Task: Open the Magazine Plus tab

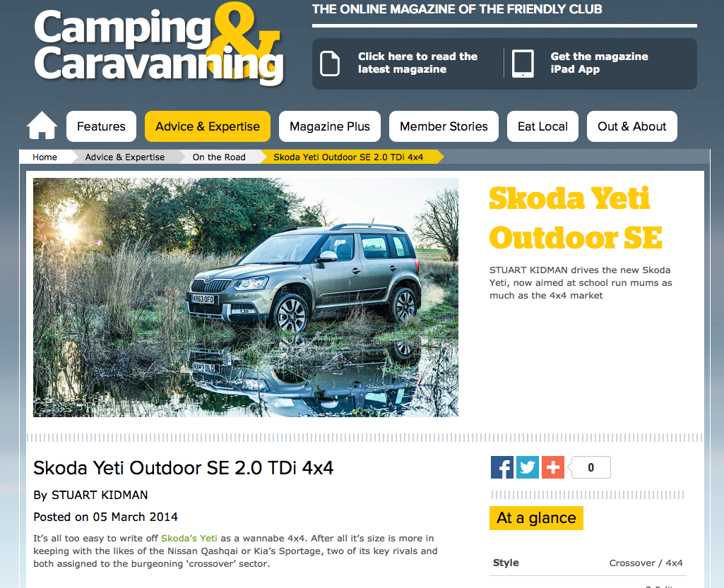Action: point(330,126)
